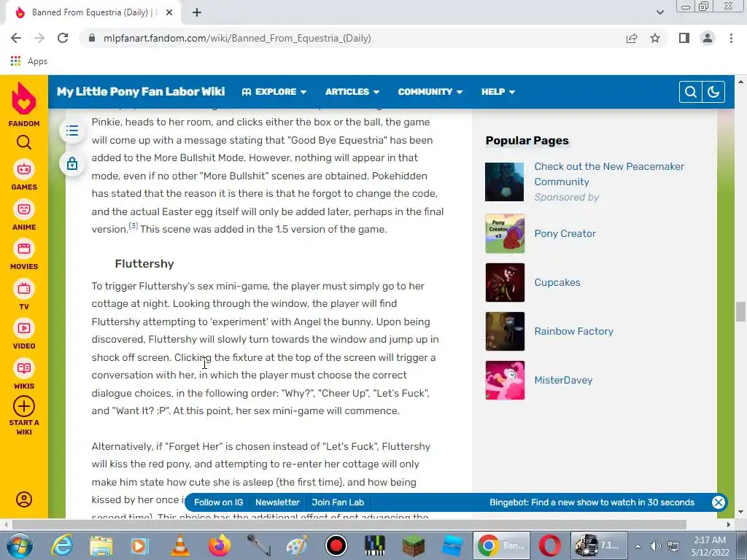Open Opera browser from taskbar
Screen dimensions: 747x560
550,545
